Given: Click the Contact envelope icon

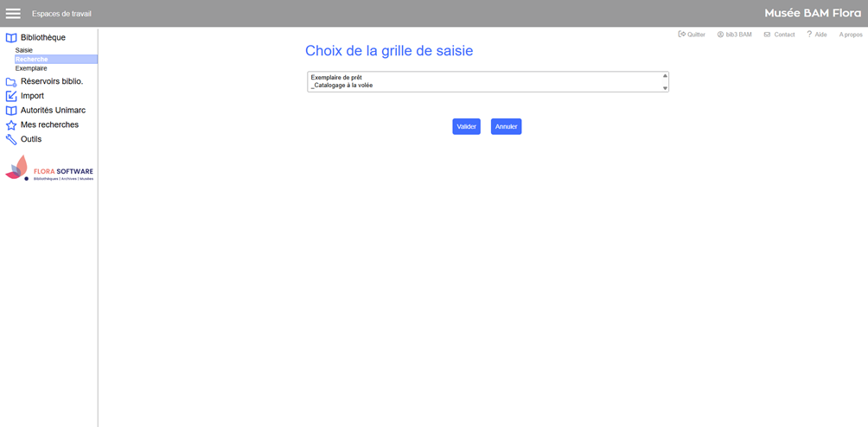Looking at the screenshot, I should tap(767, 35).
